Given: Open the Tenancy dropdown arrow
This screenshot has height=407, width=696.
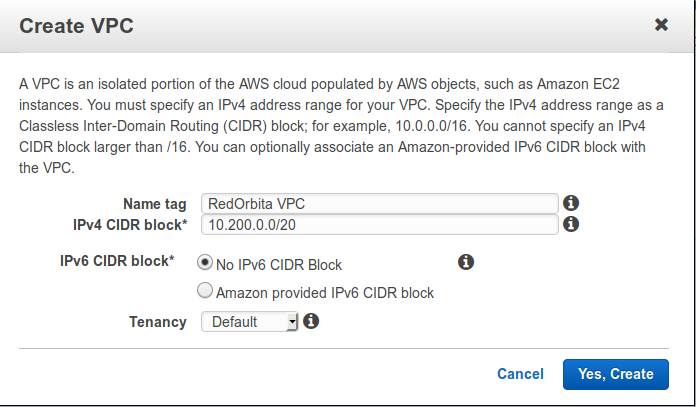Looking at the screenshot, I should point(292,322).
